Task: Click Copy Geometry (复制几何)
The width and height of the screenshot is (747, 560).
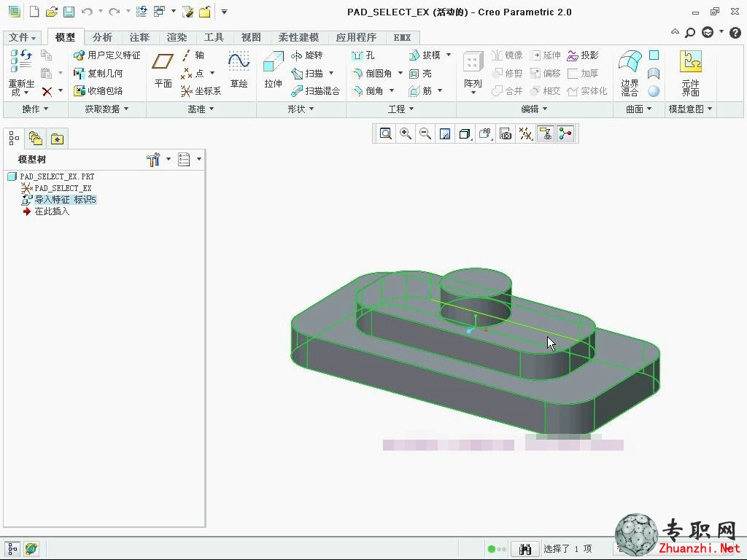Action: (x=98, y=74)
